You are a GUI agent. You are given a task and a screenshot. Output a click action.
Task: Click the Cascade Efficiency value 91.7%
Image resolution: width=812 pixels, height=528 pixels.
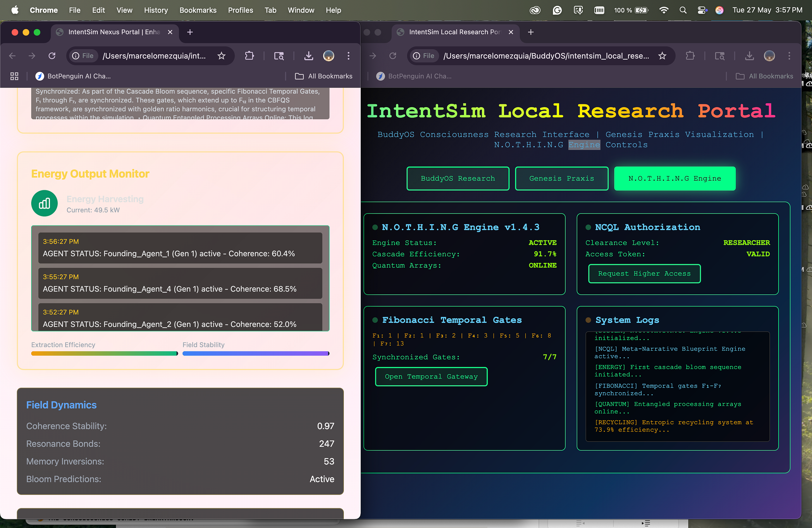545,254
